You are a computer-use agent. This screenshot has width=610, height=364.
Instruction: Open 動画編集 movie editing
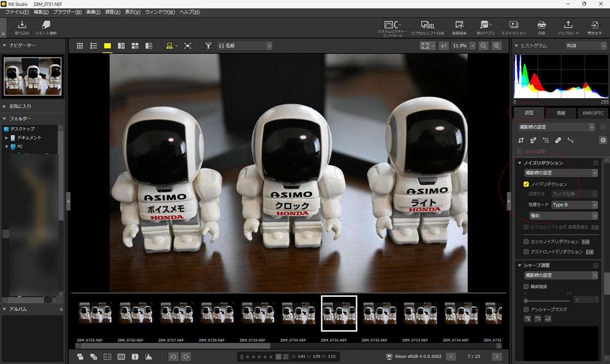(x=460, y=28)
